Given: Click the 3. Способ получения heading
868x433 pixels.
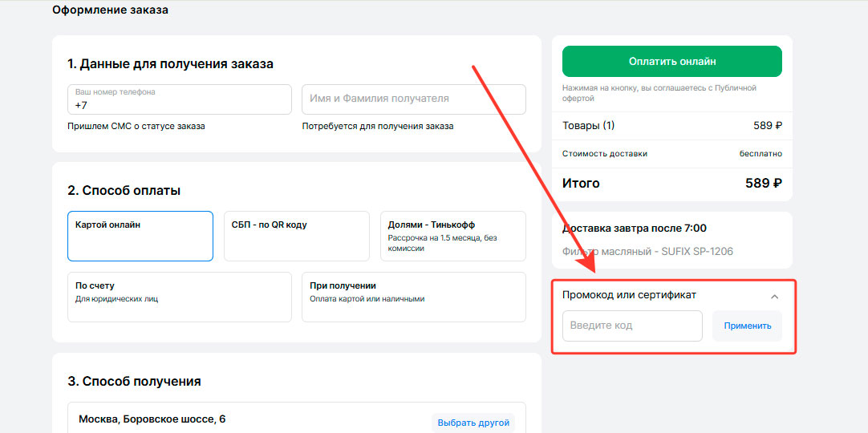Looking at the screenshot, I should point(135,382).
